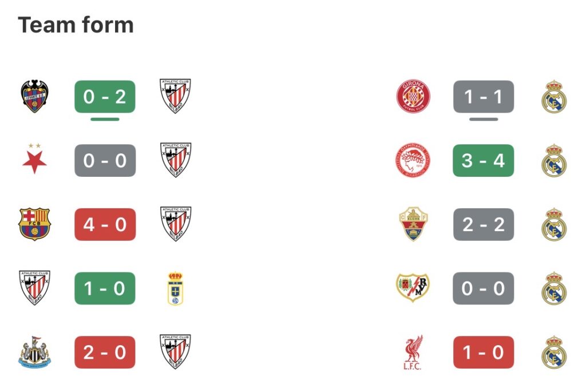Click the Levante club crest
The height and width of the screenshot is (392, 586).
(x=34, y=96)
